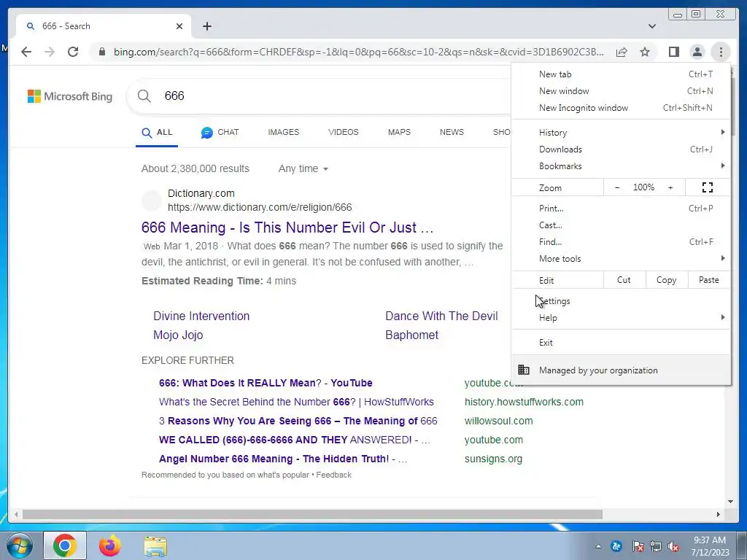Click the three-dot Chrome menu button

721,52
